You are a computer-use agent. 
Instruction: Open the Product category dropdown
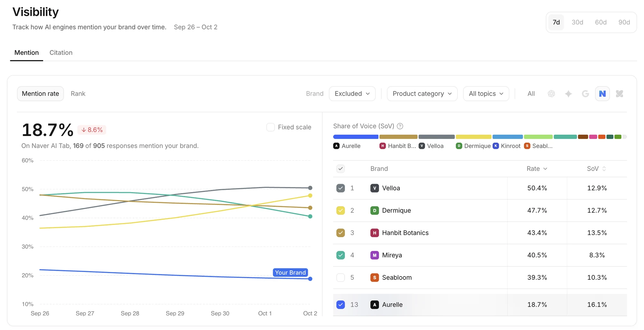[x=422, y=94]
